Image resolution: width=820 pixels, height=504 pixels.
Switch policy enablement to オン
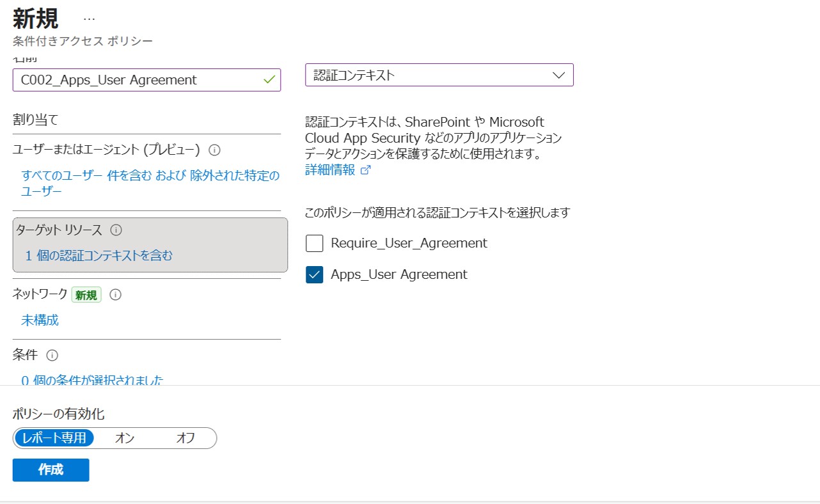coord(124,438)
